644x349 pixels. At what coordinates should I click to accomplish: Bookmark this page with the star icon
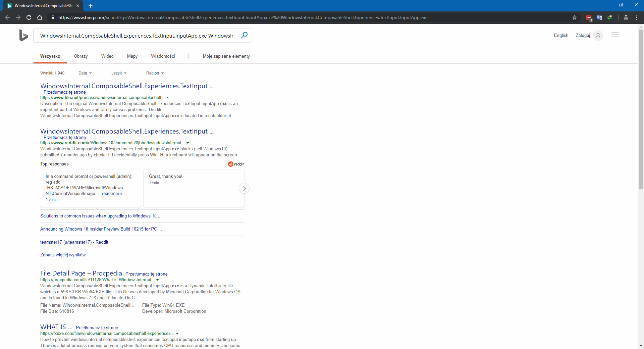pyautogui.click(x=575, y=17)
